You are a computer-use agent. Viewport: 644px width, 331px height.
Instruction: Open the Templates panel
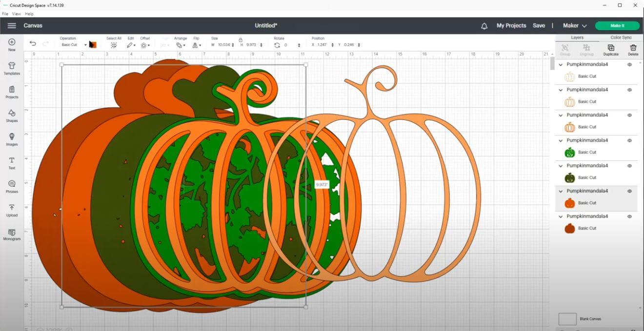click(x=12, y=68)
